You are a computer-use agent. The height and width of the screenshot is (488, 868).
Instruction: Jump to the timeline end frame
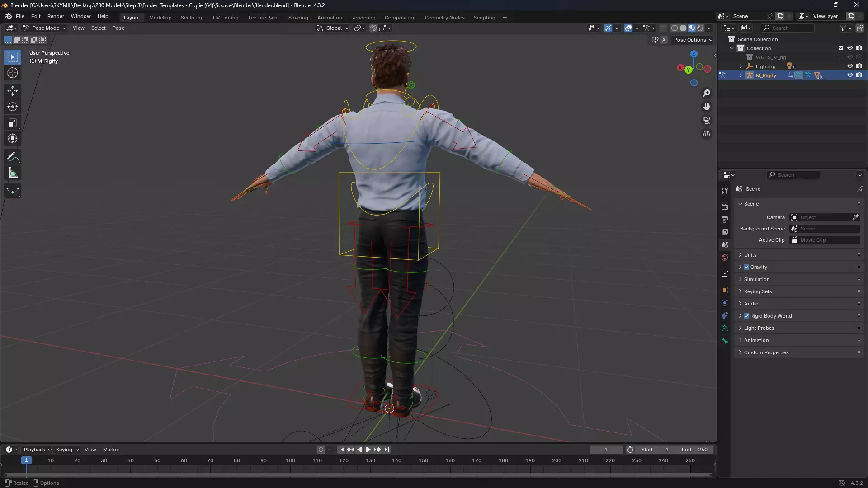click(387, 450)
